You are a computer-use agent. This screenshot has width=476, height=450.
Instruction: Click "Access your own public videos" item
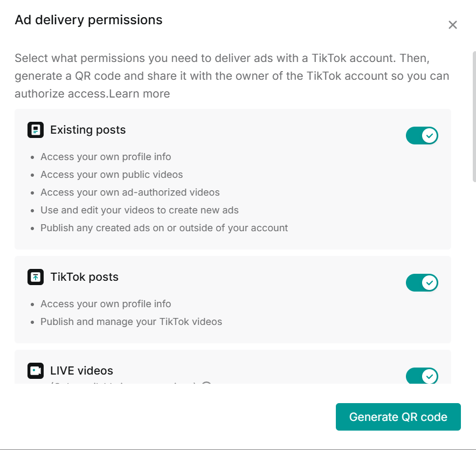(112, 175)
